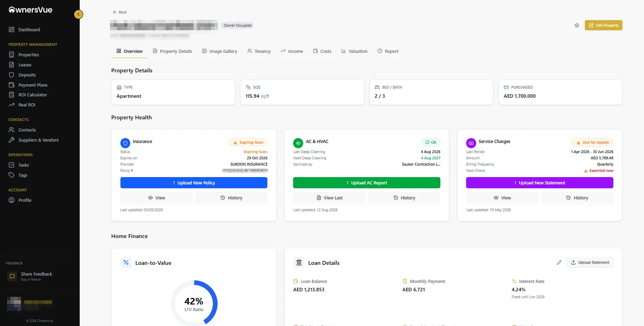Open the Image Gallery tab
This screenshot has width=644, height=326.
click(220, 51)
